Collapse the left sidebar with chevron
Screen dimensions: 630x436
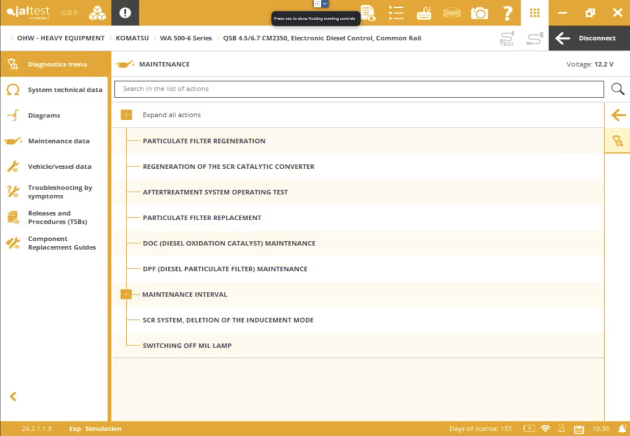tap(13, 397)
